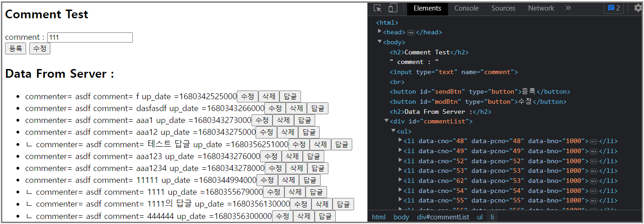This screenshot has width=644, height=224.
Task: Select the html root DOM line
Action: [x=387, y=22]
